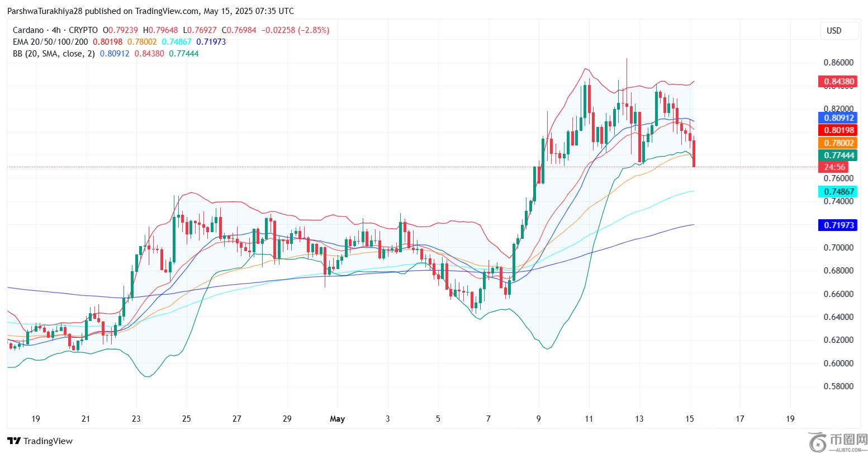The width and height of the screenshot is (868, 453).
Task: Click the 0.86000 level on price axis
Action: tap(838, 63)
